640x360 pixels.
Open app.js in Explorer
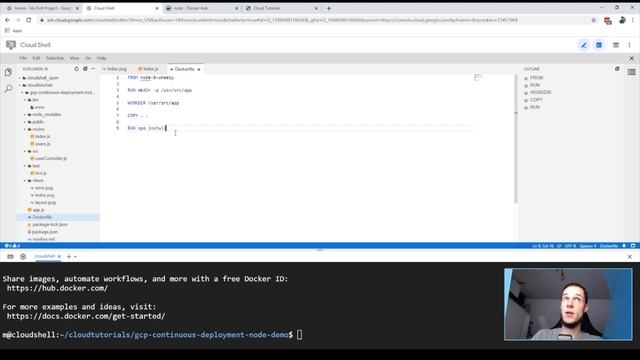(x=38, y=210)
